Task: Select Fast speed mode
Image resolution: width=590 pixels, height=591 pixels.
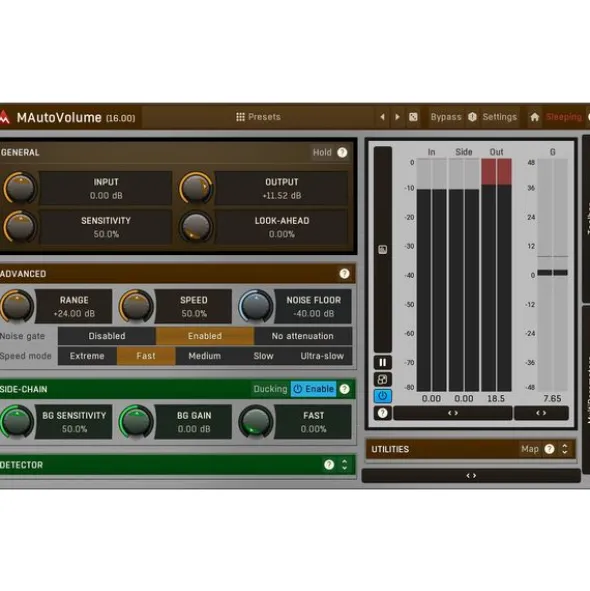Action: (x=146, y=356)
